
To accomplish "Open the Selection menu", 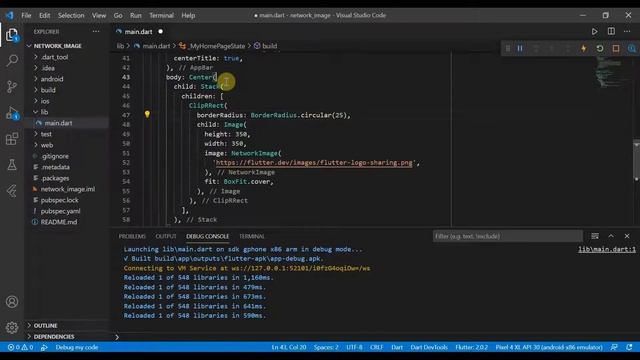I will coord(71,15).
